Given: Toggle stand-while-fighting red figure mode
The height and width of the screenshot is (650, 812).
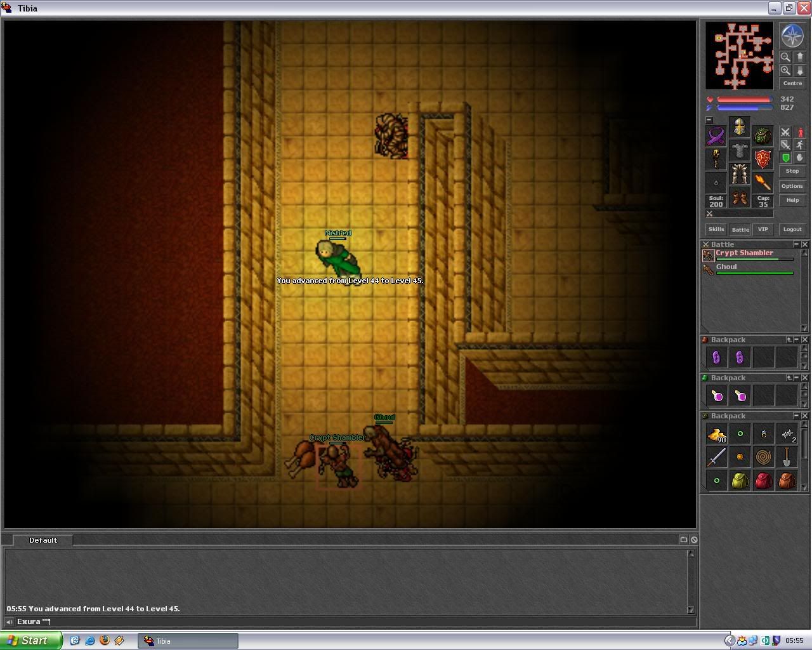Looking at the screenshot, I should pyautogui.click(x=800, y=132).
